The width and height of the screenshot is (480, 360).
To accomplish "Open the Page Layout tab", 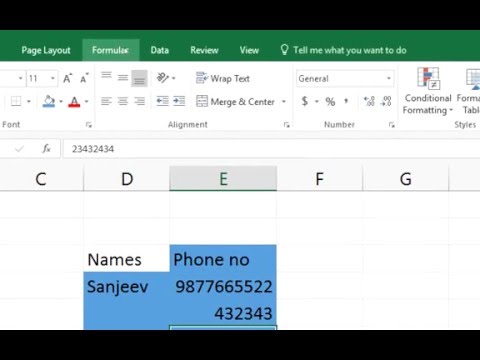I will pyautogui.click(x=46, y=50).
